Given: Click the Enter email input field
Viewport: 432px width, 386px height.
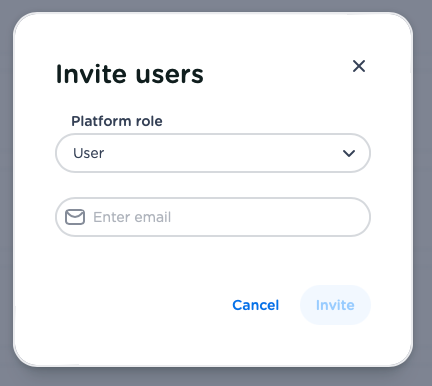Looking at the screenshot, I should pos(213,217).
